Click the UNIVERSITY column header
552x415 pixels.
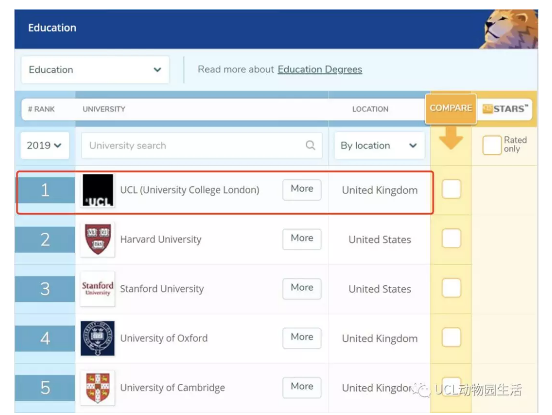coord(104,109)
